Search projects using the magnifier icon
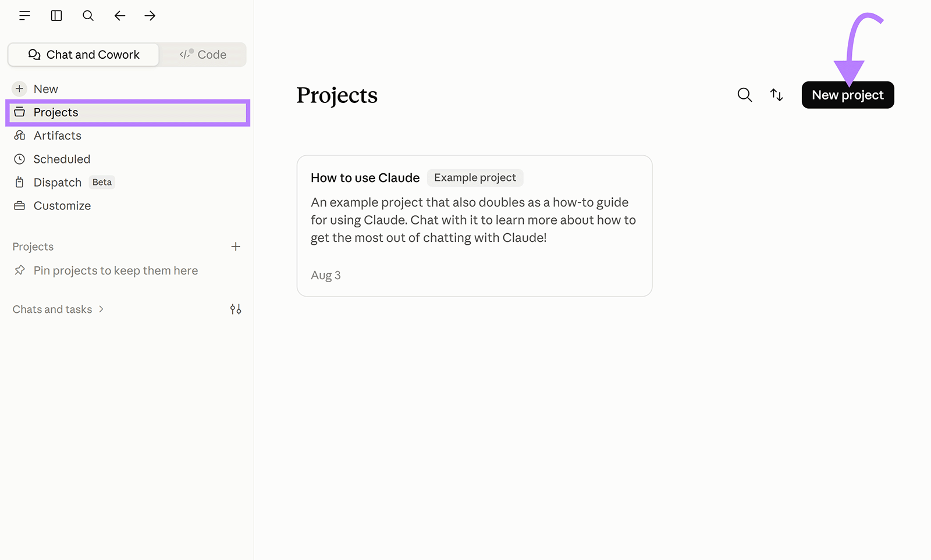 (745, 95)
